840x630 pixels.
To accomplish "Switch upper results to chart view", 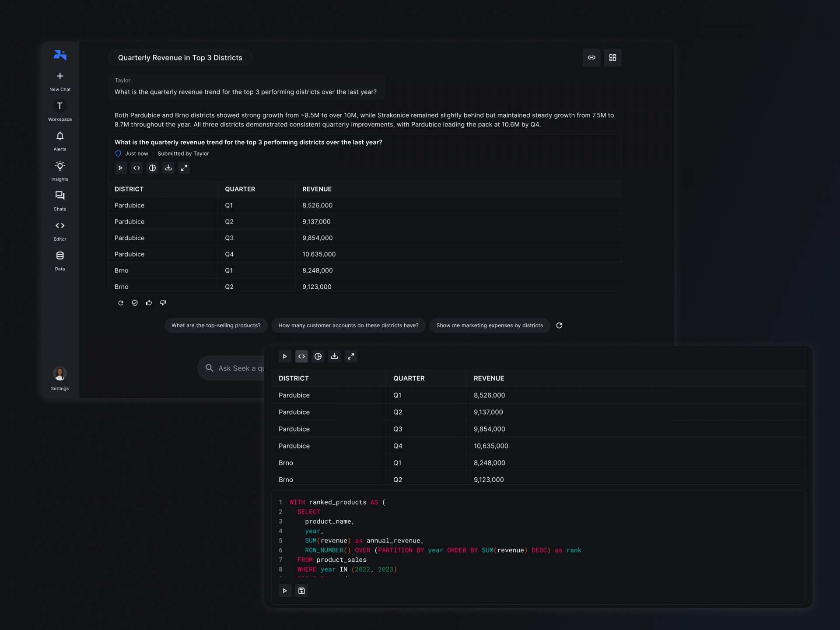I will (152, 168).
